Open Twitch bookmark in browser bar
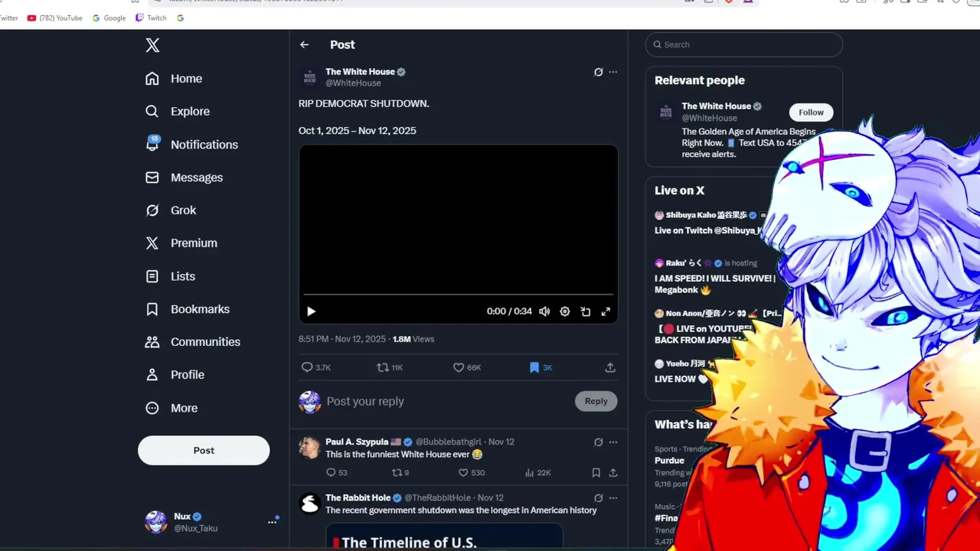980x551 pixels. pyautogui.click(x=151, y=18)
